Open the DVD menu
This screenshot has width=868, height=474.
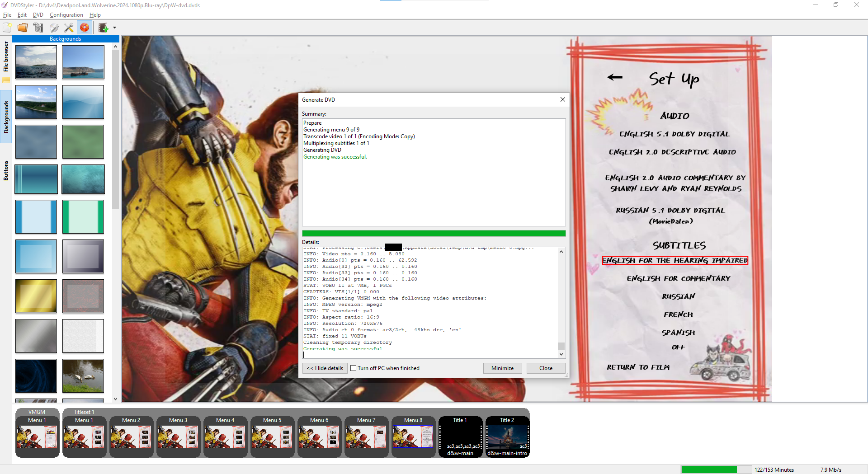click(38, 15)
